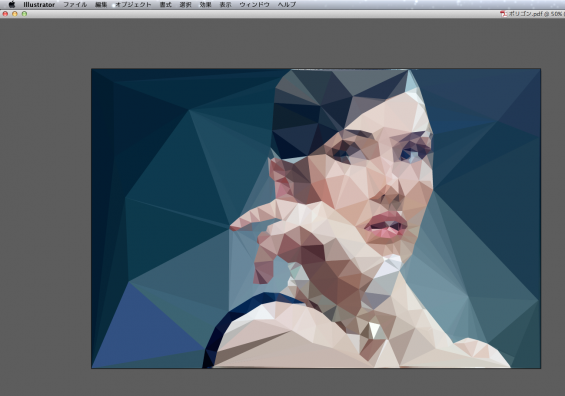Open the ウィンドウ menu
The image size is (565, 396).
254,5
